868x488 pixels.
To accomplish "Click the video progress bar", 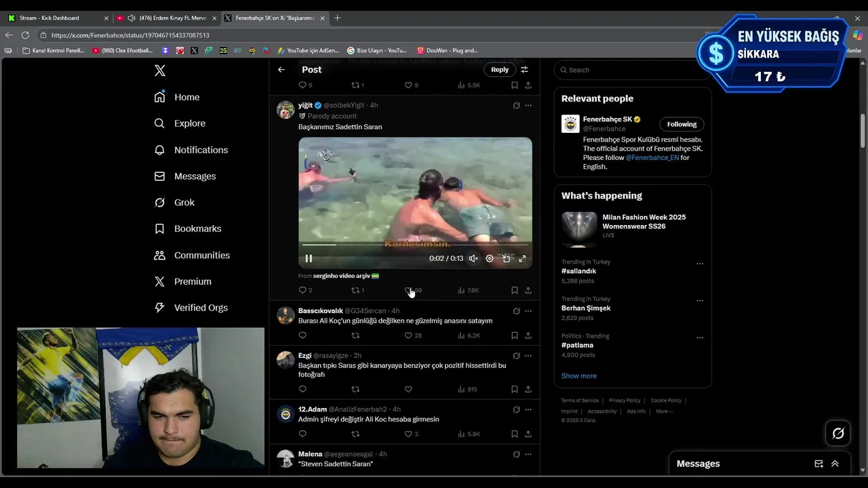I will tap(415, 245).
